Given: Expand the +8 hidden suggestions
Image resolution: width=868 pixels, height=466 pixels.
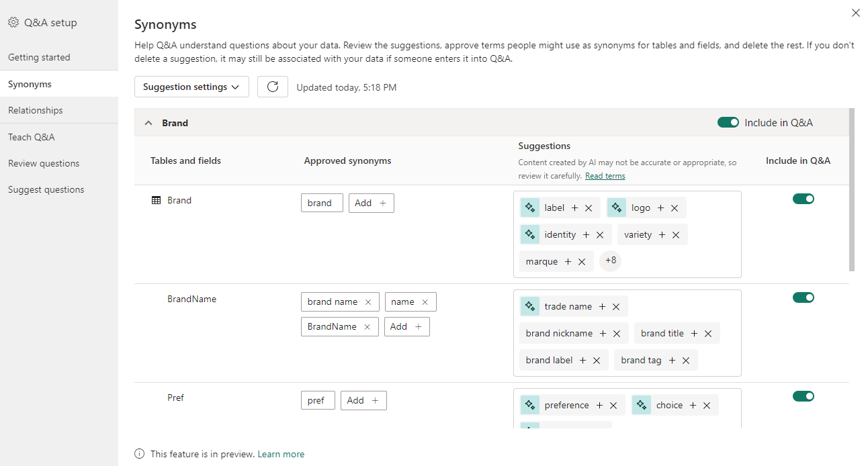Looking at the screenshot, I should [610, 261].
